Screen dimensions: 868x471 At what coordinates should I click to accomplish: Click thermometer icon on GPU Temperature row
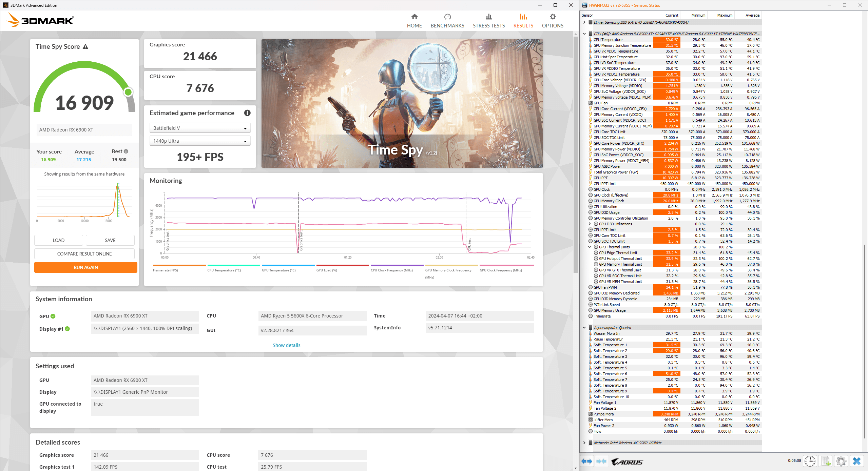coord(591,40)
